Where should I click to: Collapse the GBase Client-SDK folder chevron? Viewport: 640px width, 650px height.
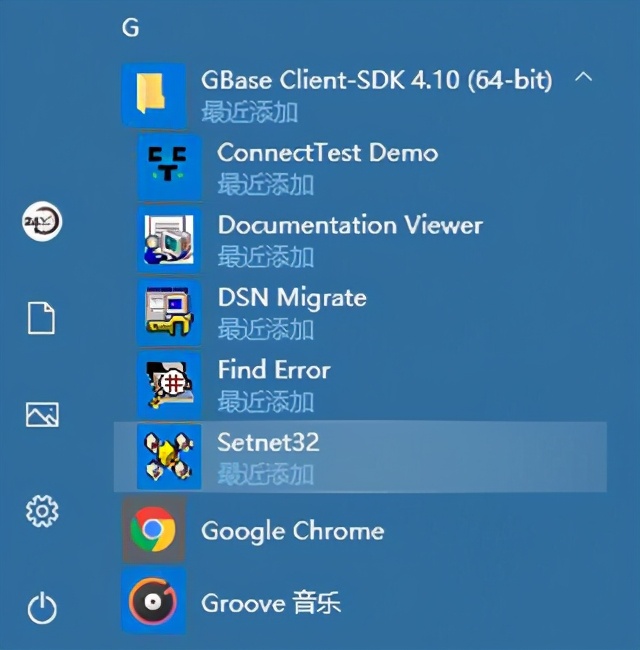[x=583, y=77]
